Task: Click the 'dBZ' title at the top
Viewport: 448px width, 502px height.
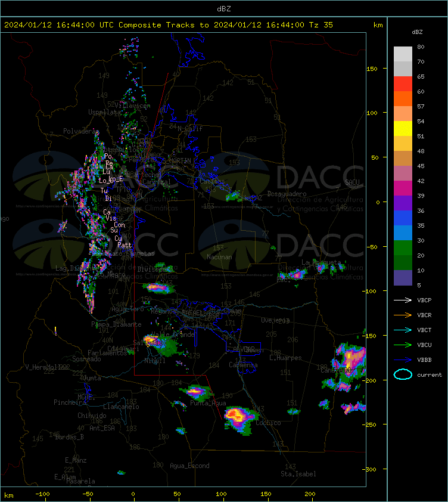Action: (223, 8)
